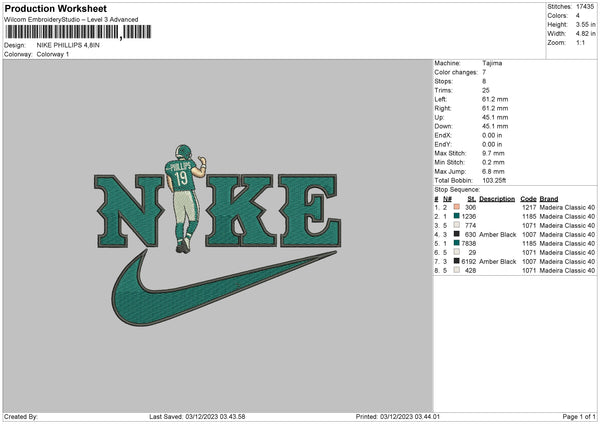
Task: Select the cream swatch beside stitch count 29
Action: 456,252
